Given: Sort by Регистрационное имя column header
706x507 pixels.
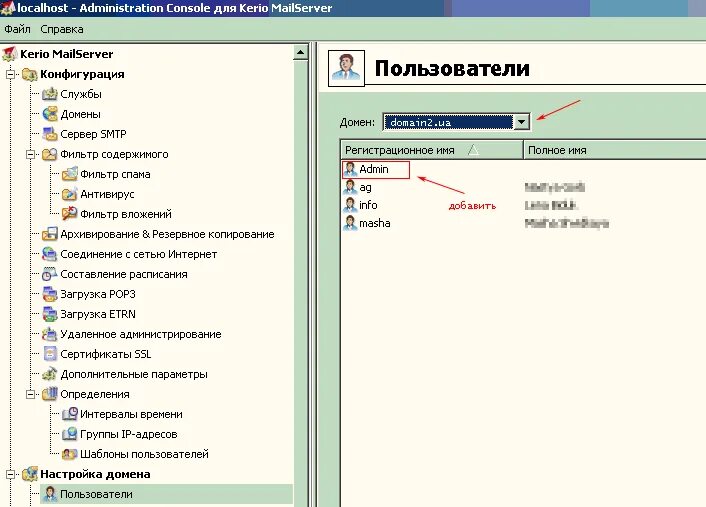Looking at the screenshot, I should (432, 150).
